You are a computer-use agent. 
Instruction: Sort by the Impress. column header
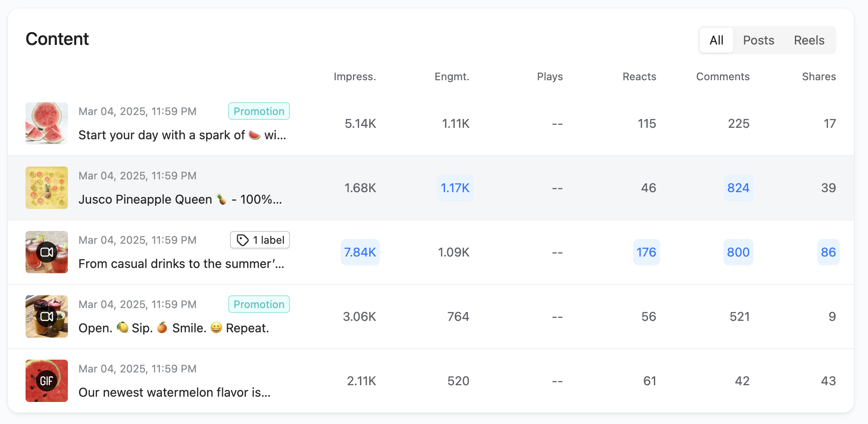click(355, 77)
